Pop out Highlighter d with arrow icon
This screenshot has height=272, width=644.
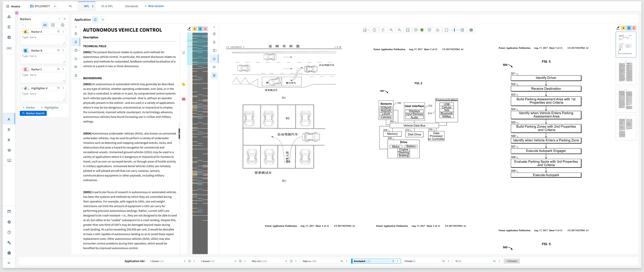pyautogui.click(x=58, y=88)
